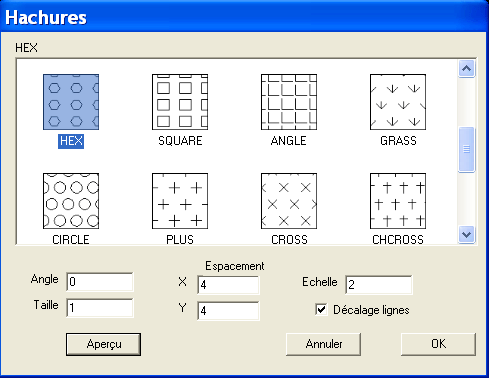Choose the SQUARE hatch pattern
489x378 pixels.
click(x=180, y=102)
